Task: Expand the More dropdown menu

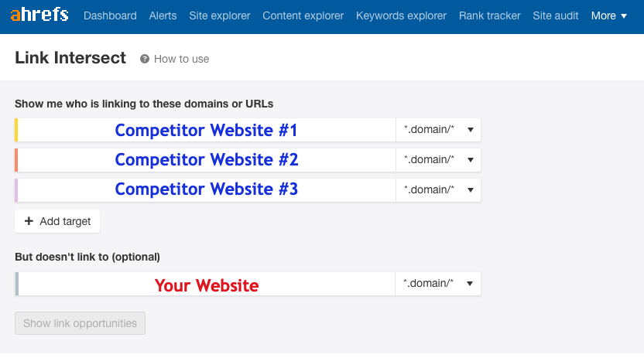Action: tap(609, 15)
